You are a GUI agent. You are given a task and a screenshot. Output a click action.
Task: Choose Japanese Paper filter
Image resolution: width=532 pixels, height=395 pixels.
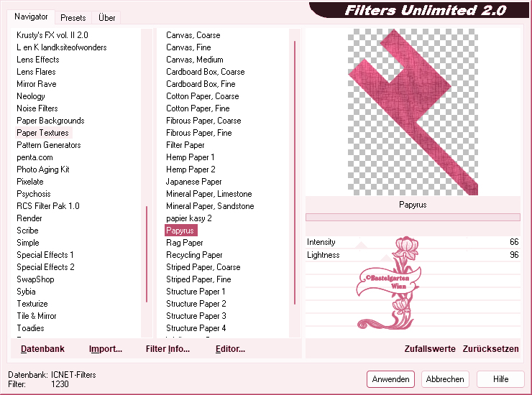(193, 182)
